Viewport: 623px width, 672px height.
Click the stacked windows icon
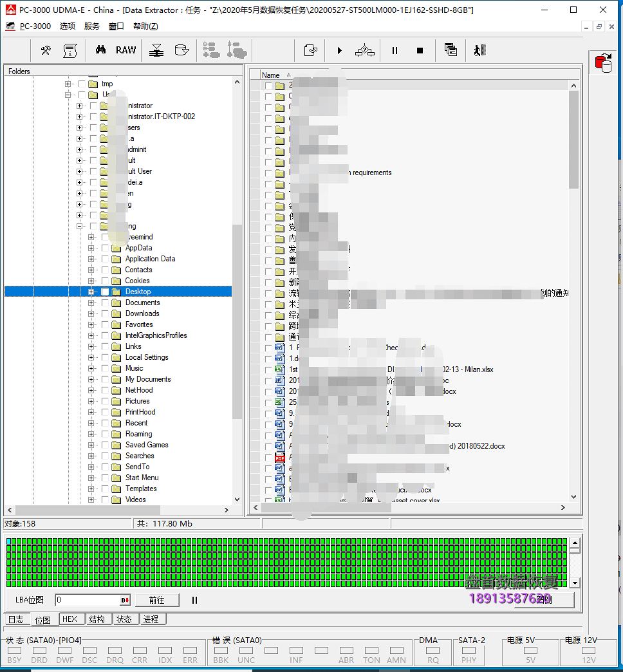451,50
